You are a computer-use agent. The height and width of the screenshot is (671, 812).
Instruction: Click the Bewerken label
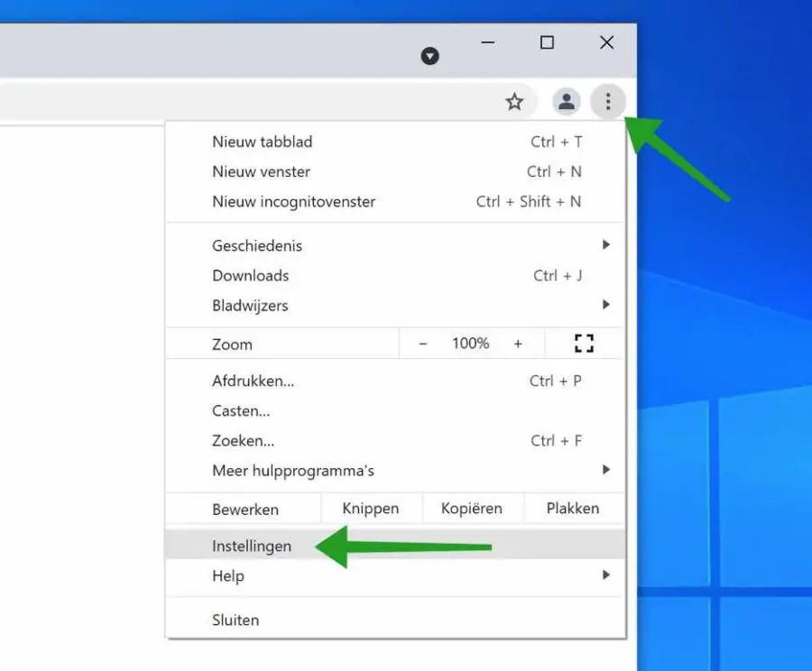(x=245, y=510)
